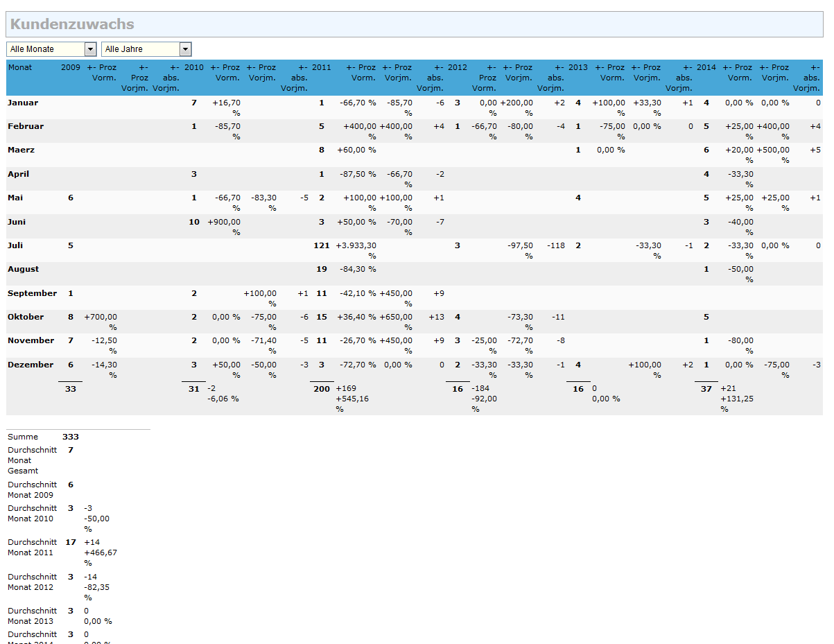Select the +900,00 % cell in Juni
The width and height of the screenshot is (834, 644).
click(x=224, y=227)
